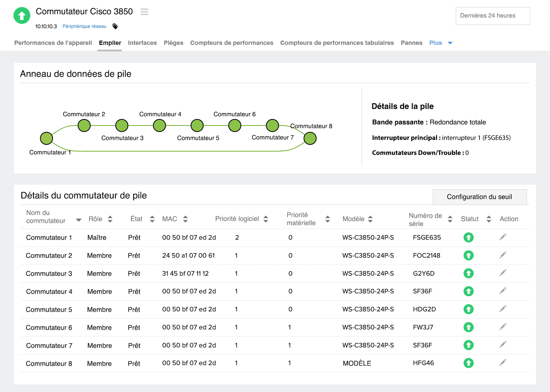Toggle ascending sort on Nom du commutateur column
The height and width of the screenshot is (392, 550).
[x=79, y=220]
